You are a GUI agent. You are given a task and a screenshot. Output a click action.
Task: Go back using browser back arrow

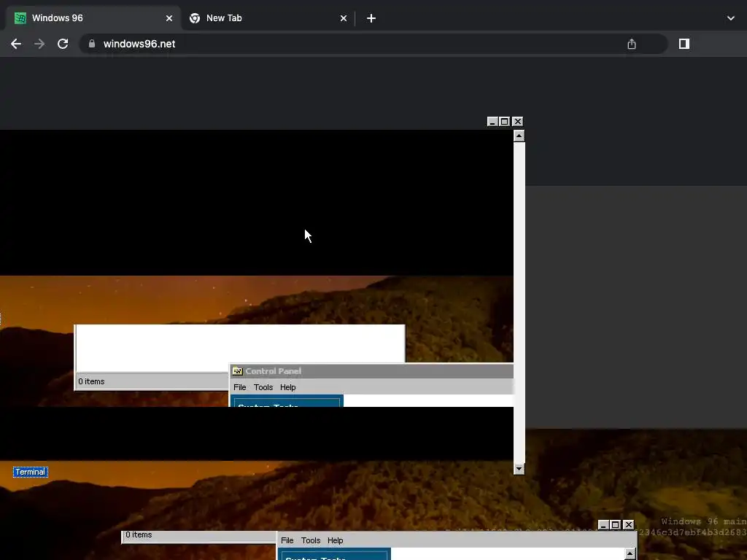coord(16,44)
